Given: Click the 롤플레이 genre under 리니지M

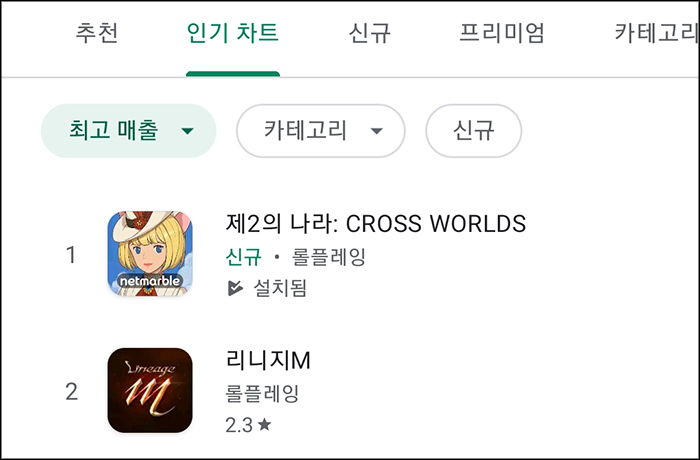Looking at the screenshot, I should pyautogui.click(x=262, y=393).
